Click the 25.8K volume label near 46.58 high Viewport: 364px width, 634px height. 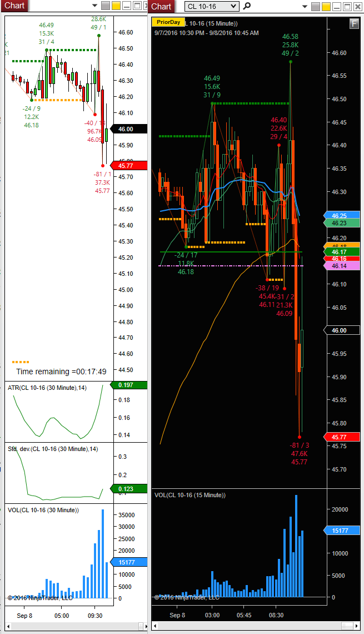tap(291, 45)
